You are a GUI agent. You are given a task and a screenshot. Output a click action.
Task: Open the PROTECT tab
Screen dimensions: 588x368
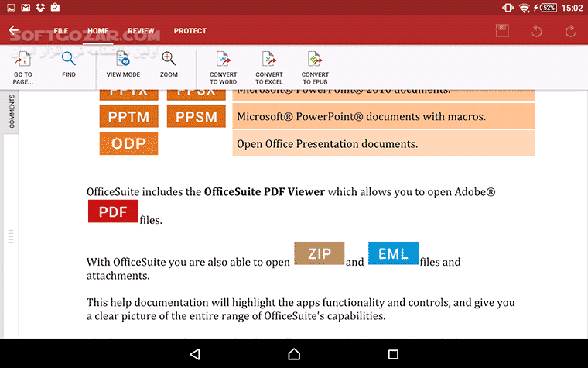tap(190, 31)
